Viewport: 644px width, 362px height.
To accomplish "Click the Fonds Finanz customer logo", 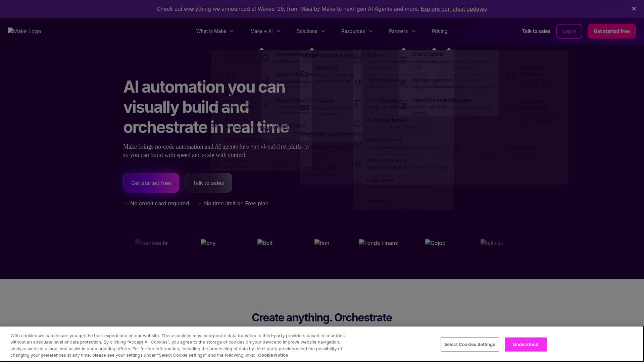I will [378, 243].
